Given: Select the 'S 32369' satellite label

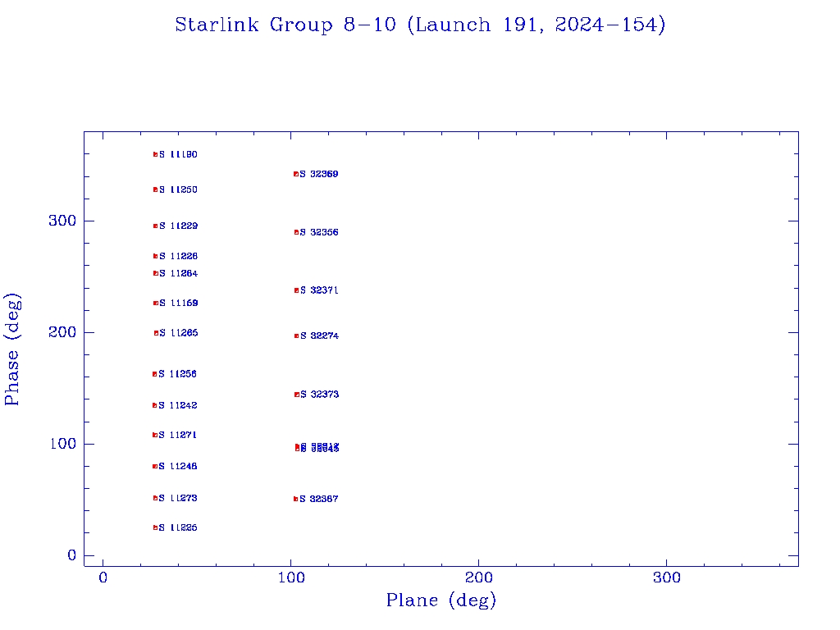Looking at the screenshot, I should tap(319, 174).
